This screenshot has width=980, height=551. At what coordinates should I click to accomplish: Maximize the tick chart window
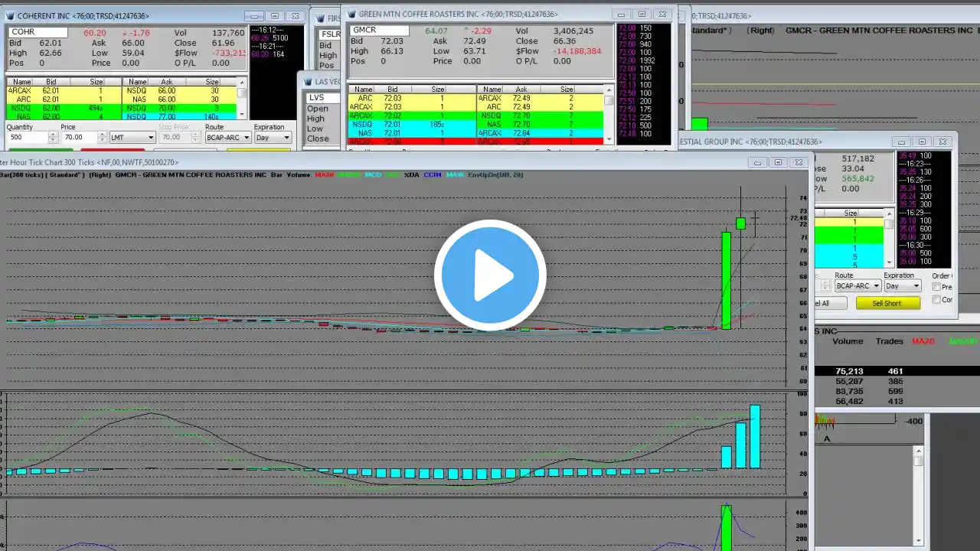778,161
